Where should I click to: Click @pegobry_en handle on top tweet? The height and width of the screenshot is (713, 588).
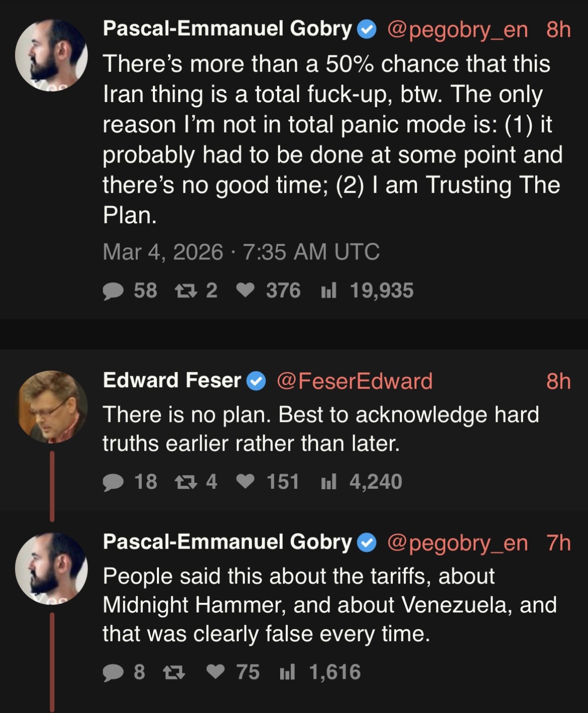pyautogui.click(x=457, y=30)
